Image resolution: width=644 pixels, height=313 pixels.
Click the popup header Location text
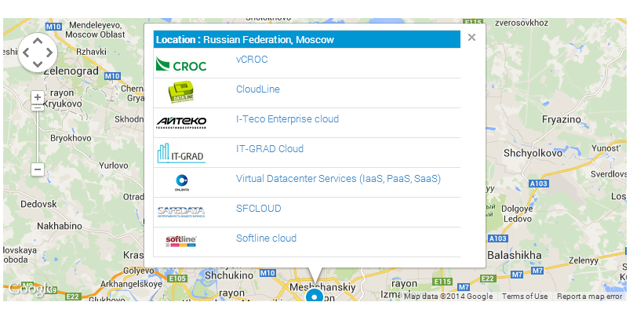click(245, 40)
